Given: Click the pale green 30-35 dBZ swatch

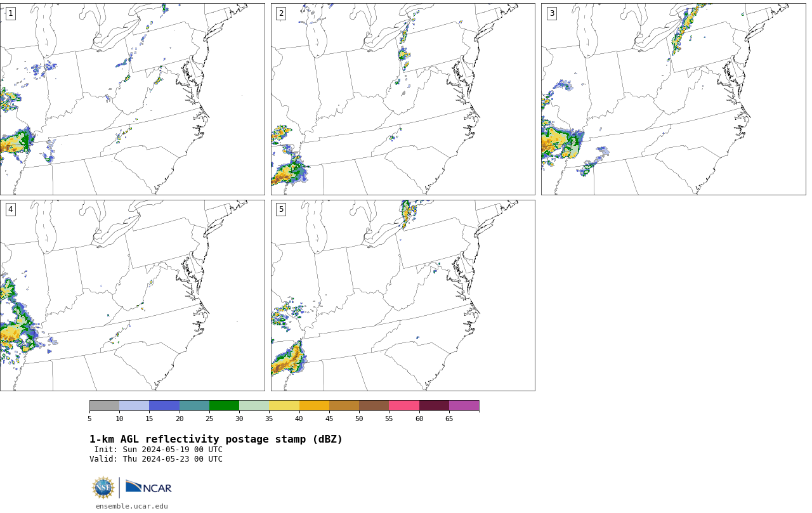Looking at the screenshot, I should point(254,406).
